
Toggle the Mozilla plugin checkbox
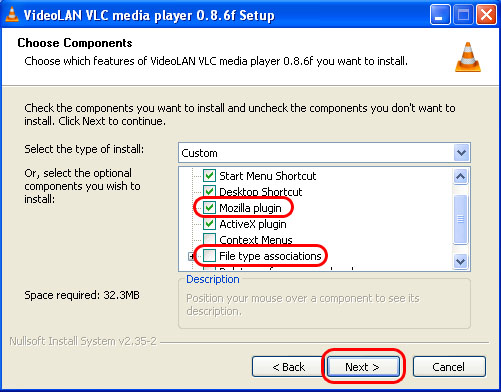point(209,208)
